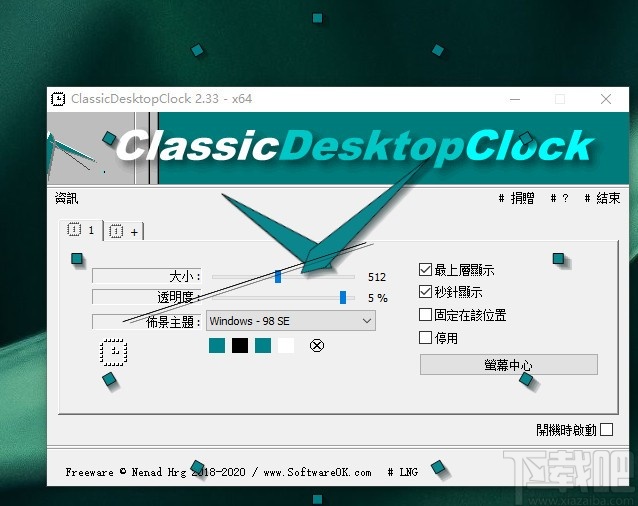Toggle 秒針顯示 second hand checkbox
638x506 pixels.
pyautogui.click(x=425, y=292)
